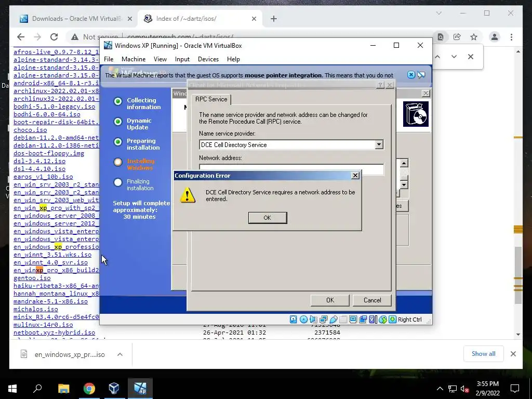Viewport: 532px width, 399px height.
Task: Open the Input menu in VirtualBox
Action: pyautogui.click(x=182, y=59)
